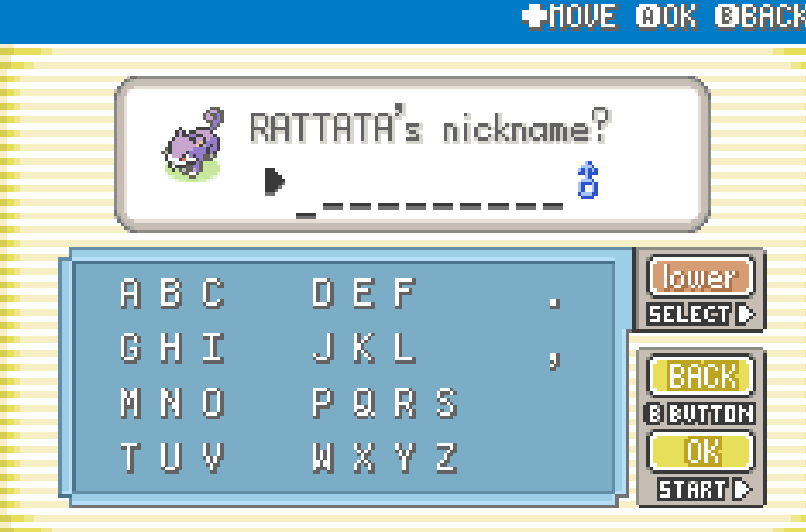This screenshot has width=806, height=532.
Task: Select letter V on the keyboard
Action: (x=213, y=458)
